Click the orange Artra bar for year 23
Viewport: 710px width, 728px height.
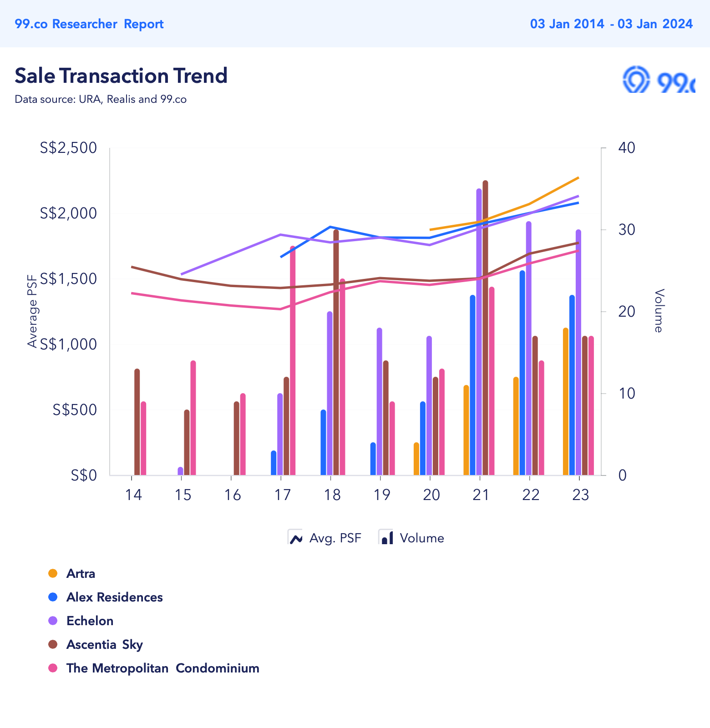pyautogui.click(x=566, y=402)
